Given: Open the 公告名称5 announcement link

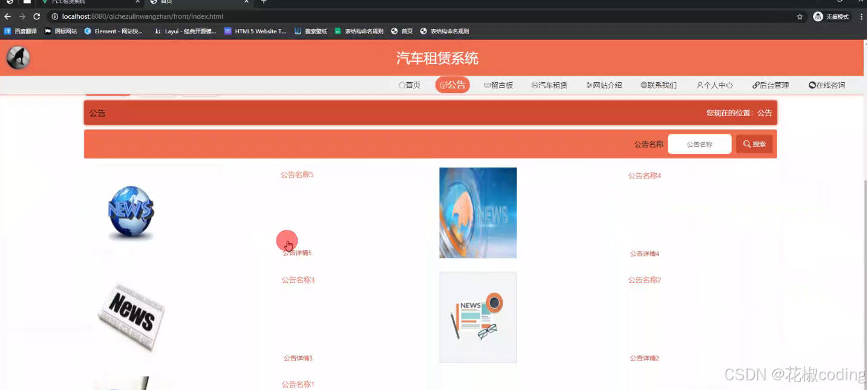Looking at the screenshot, I should click(296, 174).
